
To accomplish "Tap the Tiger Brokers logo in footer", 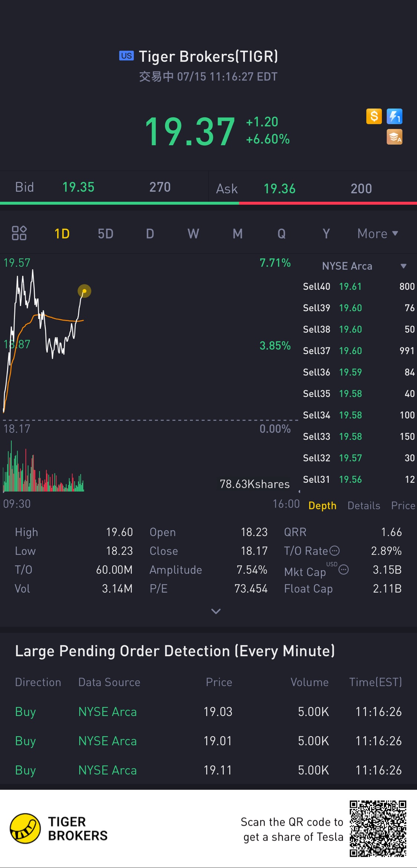I will [x=59, y=829].
